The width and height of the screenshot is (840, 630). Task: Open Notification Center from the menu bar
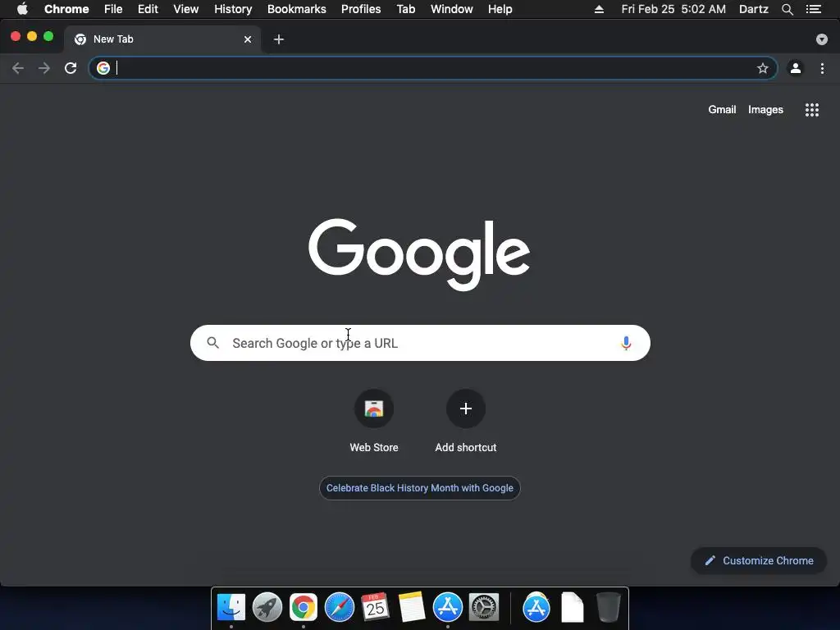click(x=814, y=9)
